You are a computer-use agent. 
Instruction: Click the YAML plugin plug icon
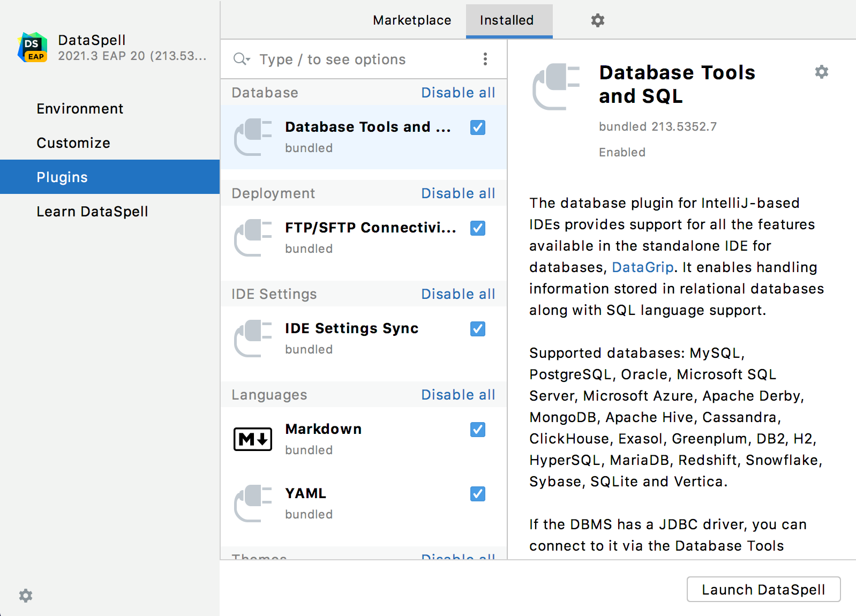[x=253, y=504]
